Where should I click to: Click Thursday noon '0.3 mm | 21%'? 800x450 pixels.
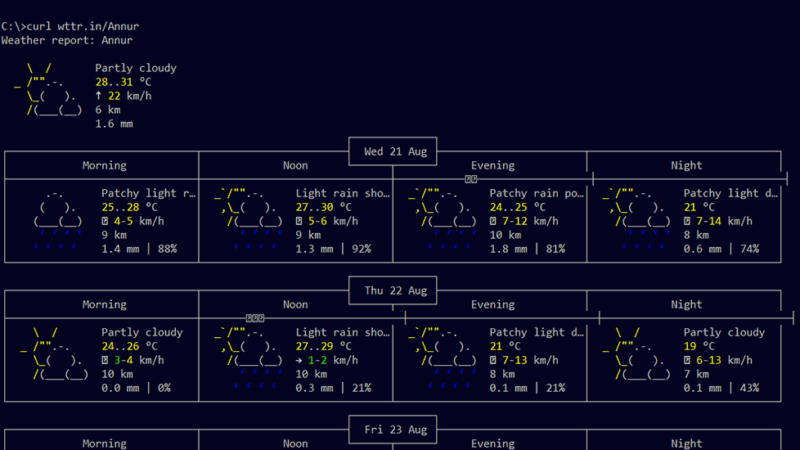point(333,388)
